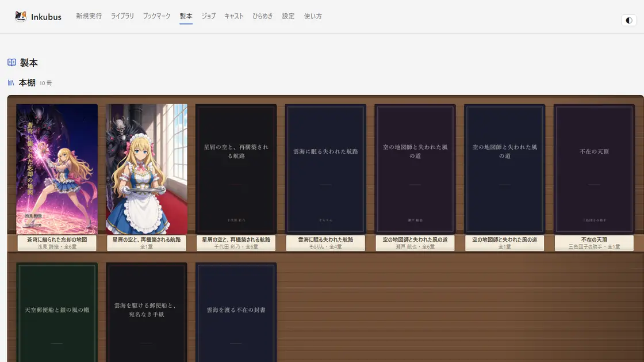Screen dimensions: 644x362
Task: Click the bookshelf icon beside 本棚
Action: click(11, 83)
